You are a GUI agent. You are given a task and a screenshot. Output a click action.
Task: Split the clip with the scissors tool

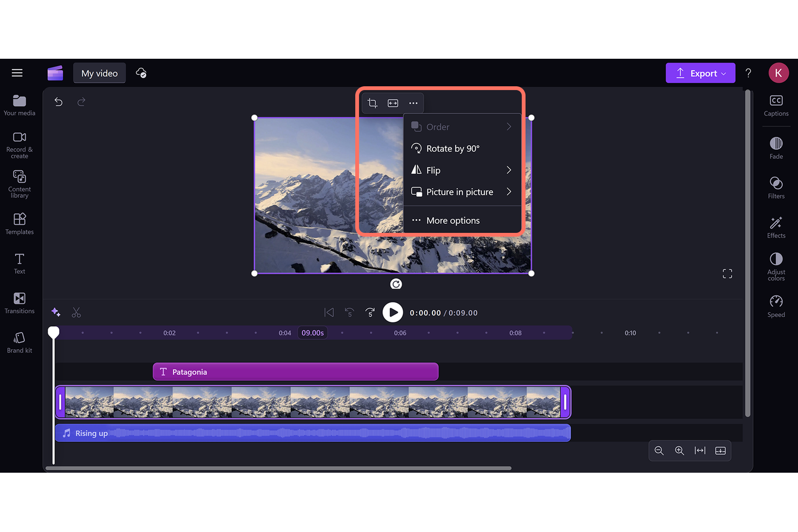click(76, 312)
